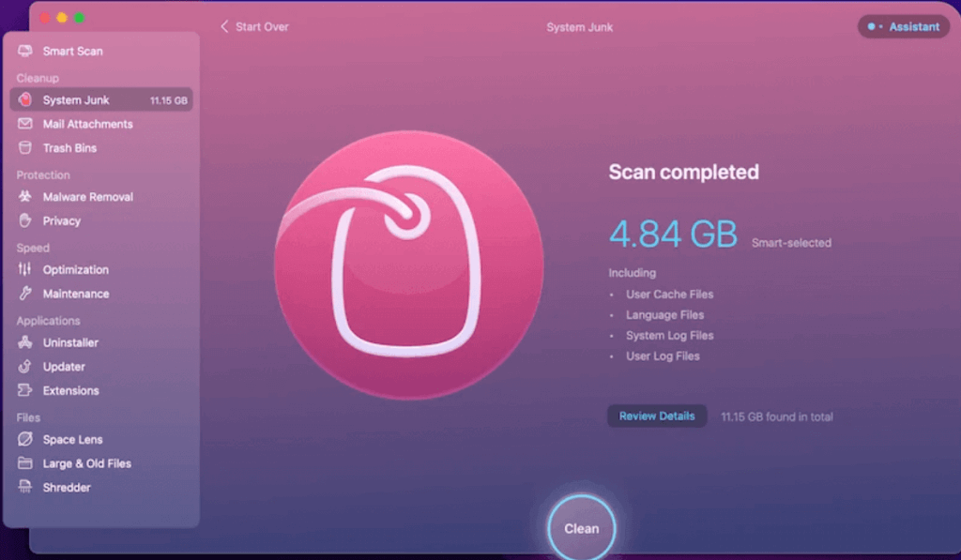Select System Junk in sidebar
Image resolution: width=961 pixels, height=560 pixels.
(x=101, y=99)
